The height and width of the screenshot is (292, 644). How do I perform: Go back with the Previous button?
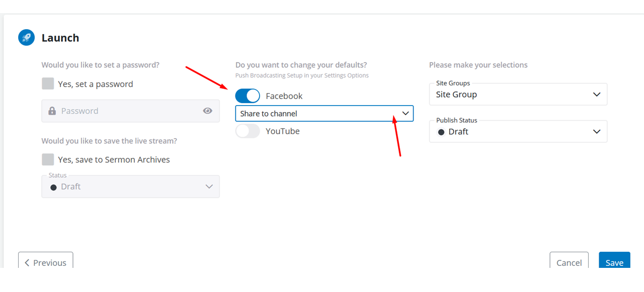(46, 262)
